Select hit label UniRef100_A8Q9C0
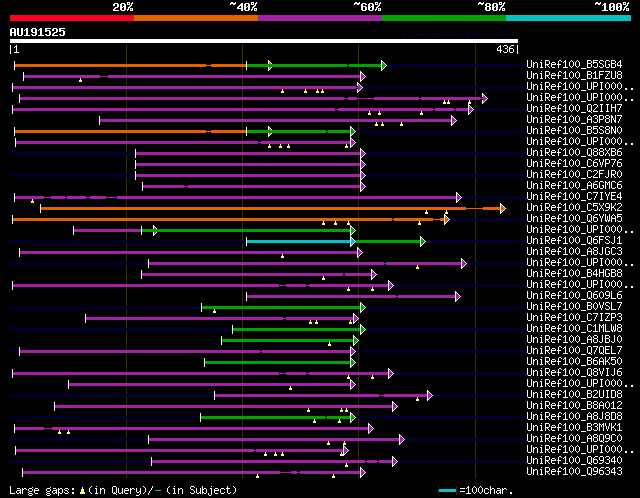 point(574,439)
